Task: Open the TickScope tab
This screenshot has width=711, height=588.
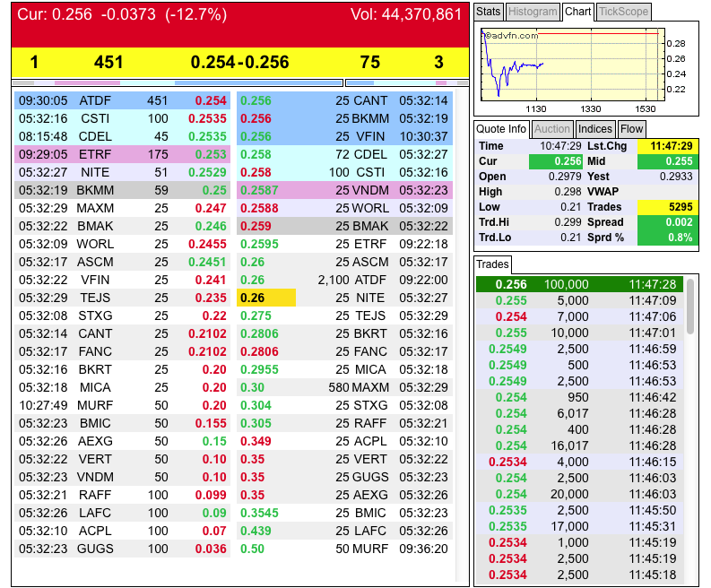Action: (623, 12)
